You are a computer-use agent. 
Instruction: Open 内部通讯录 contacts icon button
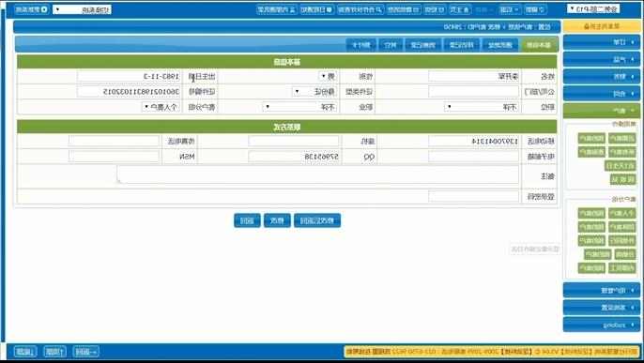[277, 9]
